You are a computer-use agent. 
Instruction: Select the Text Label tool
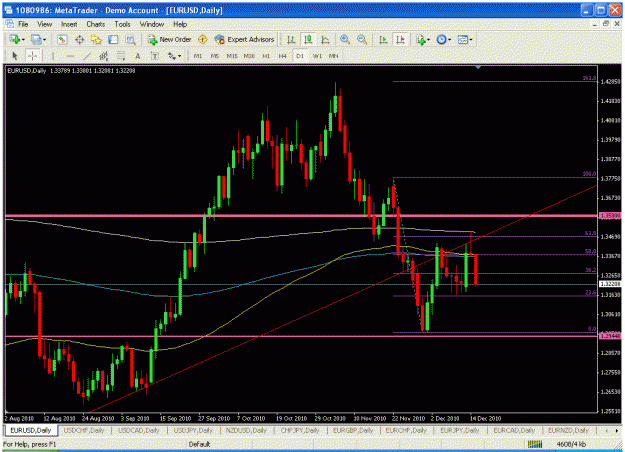[x=155, y=56]
